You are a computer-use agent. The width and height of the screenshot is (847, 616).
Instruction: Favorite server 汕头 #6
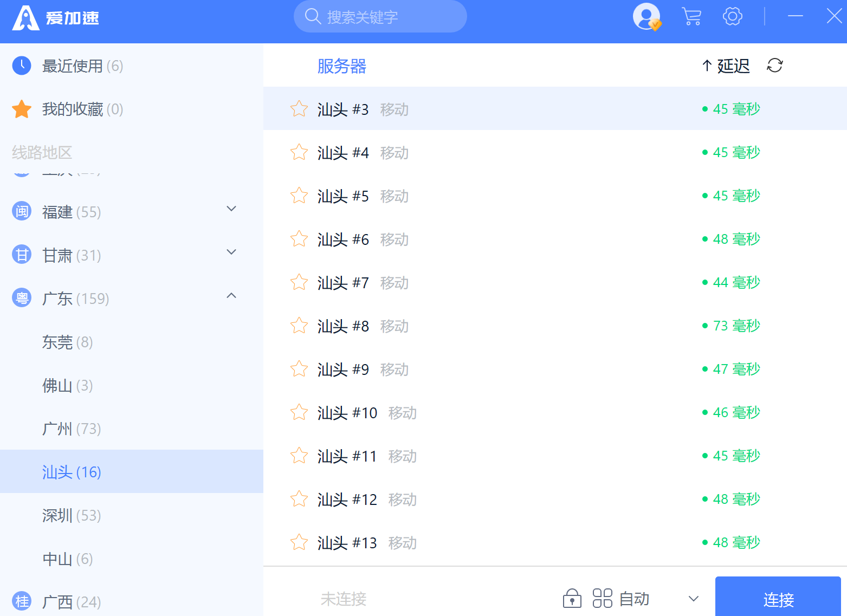point(299,239)
